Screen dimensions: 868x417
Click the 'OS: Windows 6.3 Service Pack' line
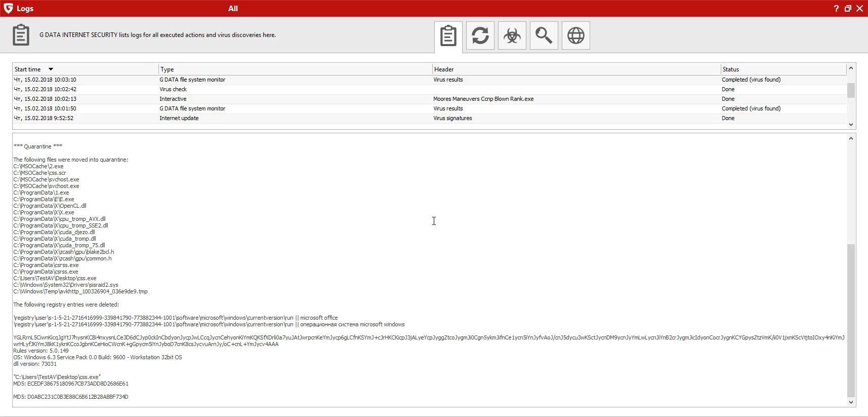[98, 357]
